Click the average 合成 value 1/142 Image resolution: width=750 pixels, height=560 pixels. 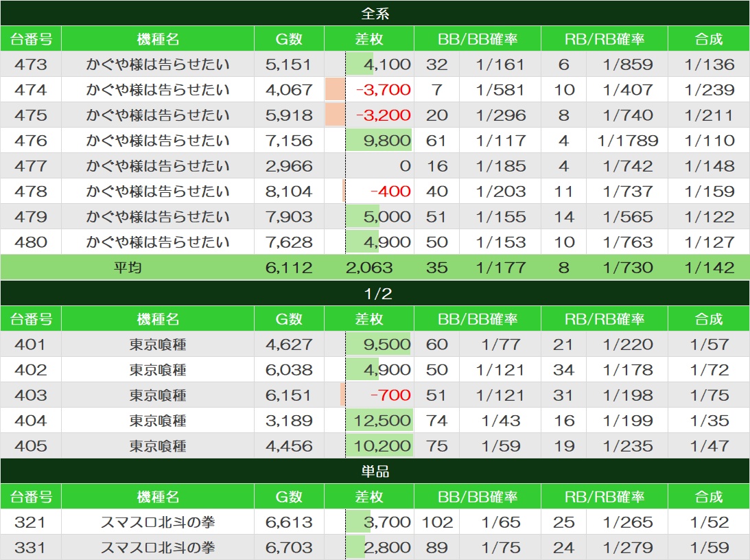709,268
